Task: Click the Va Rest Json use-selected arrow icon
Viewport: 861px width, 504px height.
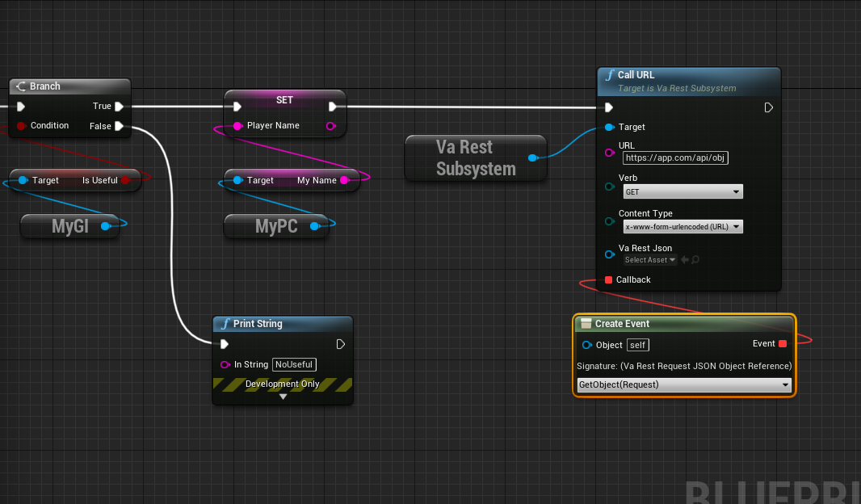Action: [x=685, y=260]
